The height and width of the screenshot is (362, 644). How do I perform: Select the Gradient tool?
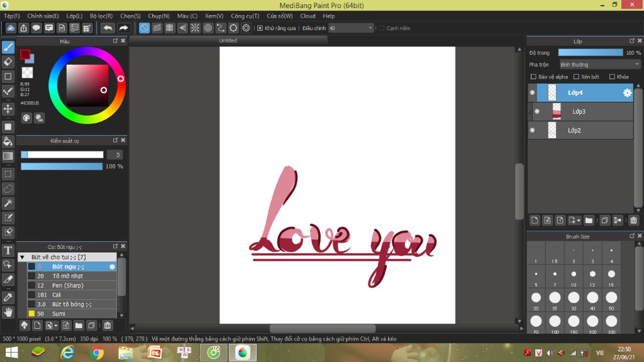click(x=8, y=156)
